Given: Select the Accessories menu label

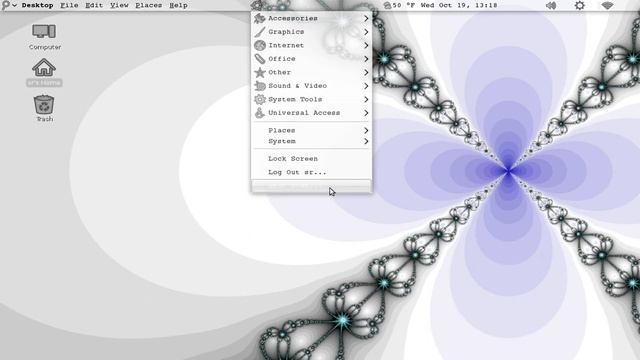Looking at the screenshot, I should [x=293, y=18].
